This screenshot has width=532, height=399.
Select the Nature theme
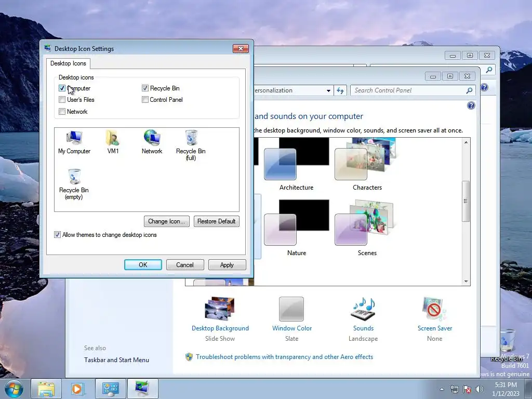point(296,228)
